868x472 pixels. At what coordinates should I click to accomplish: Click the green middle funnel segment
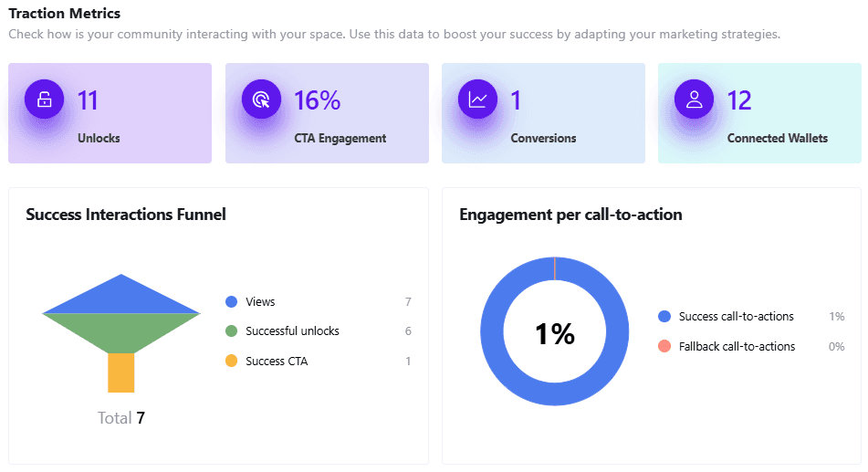tap(121, 331)
